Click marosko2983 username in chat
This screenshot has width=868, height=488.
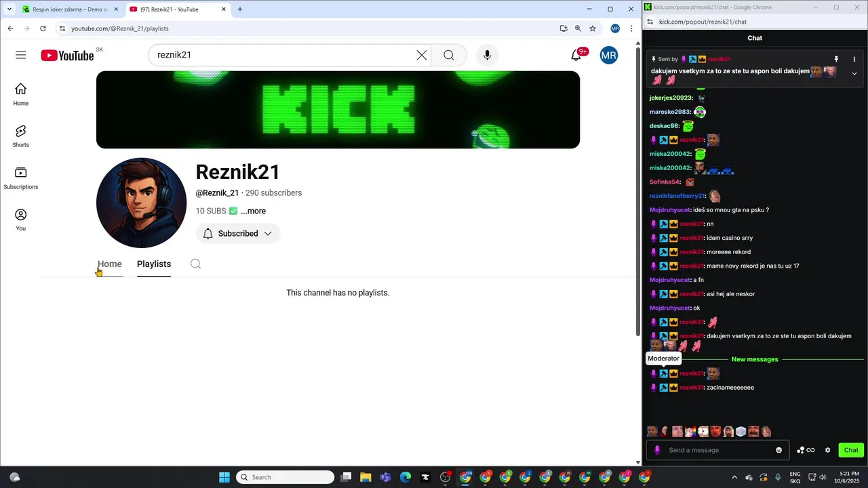[x=670, y=112]
